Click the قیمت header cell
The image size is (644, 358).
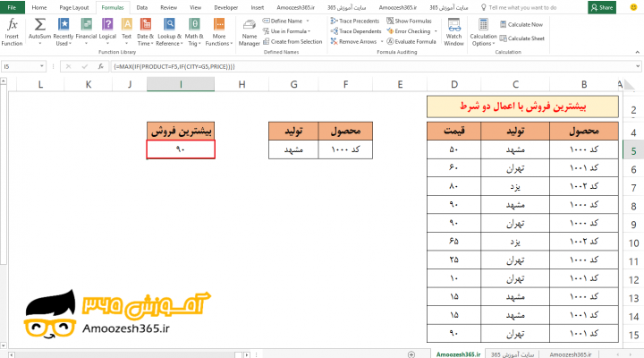click(x=453, y=131)
